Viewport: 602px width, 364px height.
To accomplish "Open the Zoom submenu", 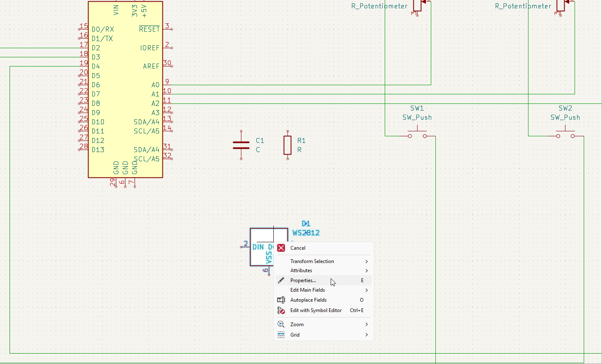I will [x=324, y=325].
